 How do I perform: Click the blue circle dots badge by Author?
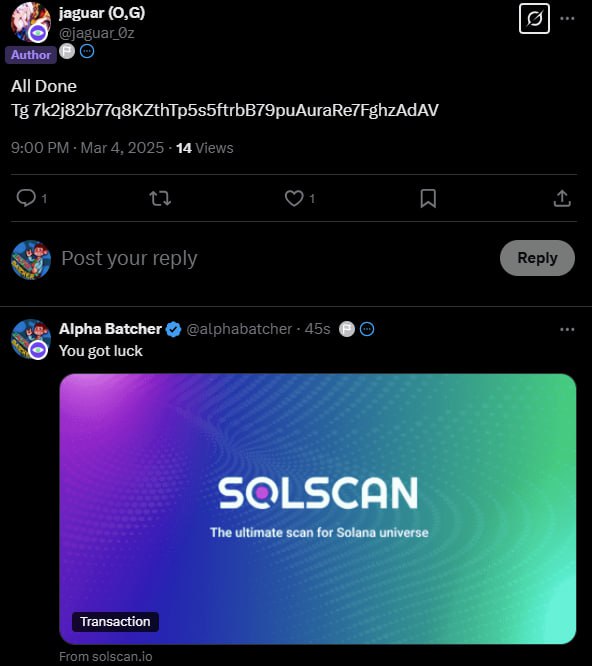87,51
